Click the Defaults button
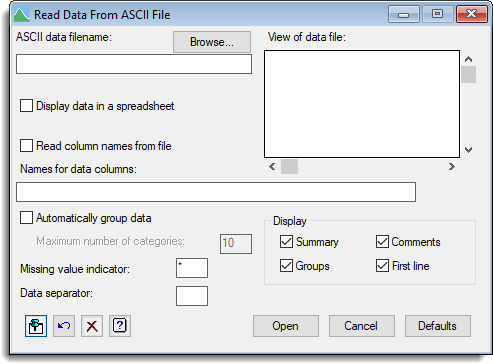 (438, 326)
